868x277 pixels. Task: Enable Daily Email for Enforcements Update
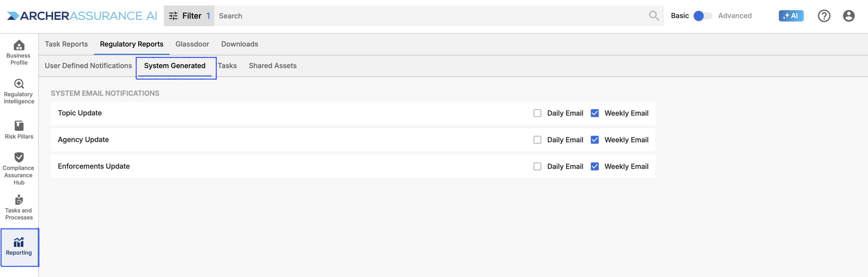tap(537, 166)
